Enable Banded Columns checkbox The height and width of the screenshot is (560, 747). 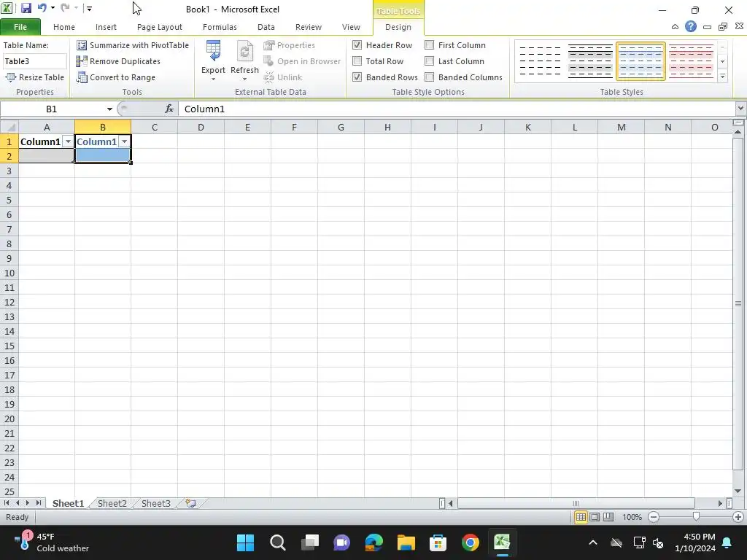pos(429,77)
